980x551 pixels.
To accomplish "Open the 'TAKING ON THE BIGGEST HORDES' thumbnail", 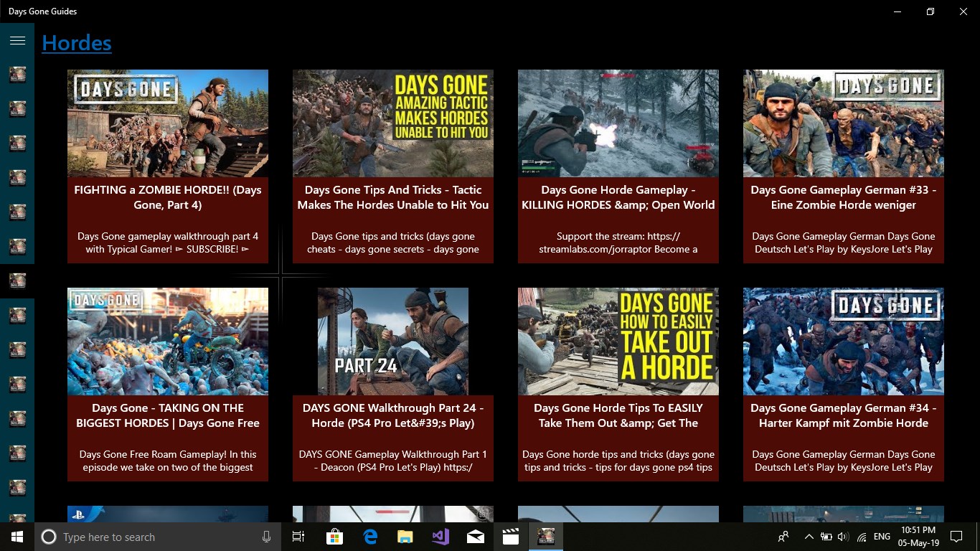I will pyautogui.click(x=168, y=342).
